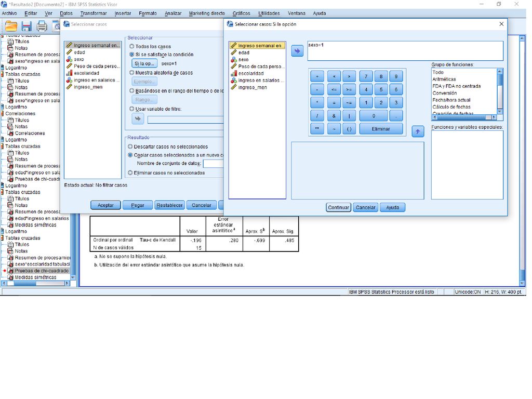Screen dimensions: 532x399
Task: Click the equals operator keypad button
Action: [334, 102]
